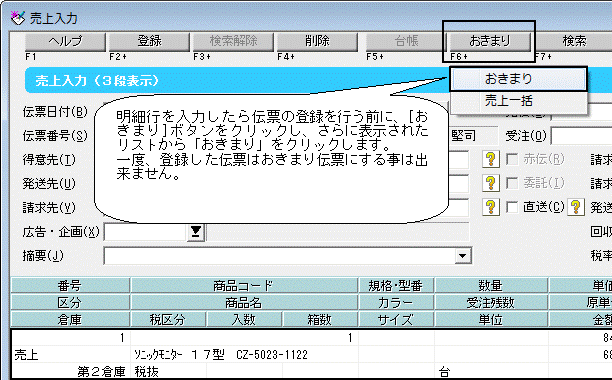The image size is (612, 380).
Task: Click the 削除 (F4) button
Action: (x=317, y=41)
